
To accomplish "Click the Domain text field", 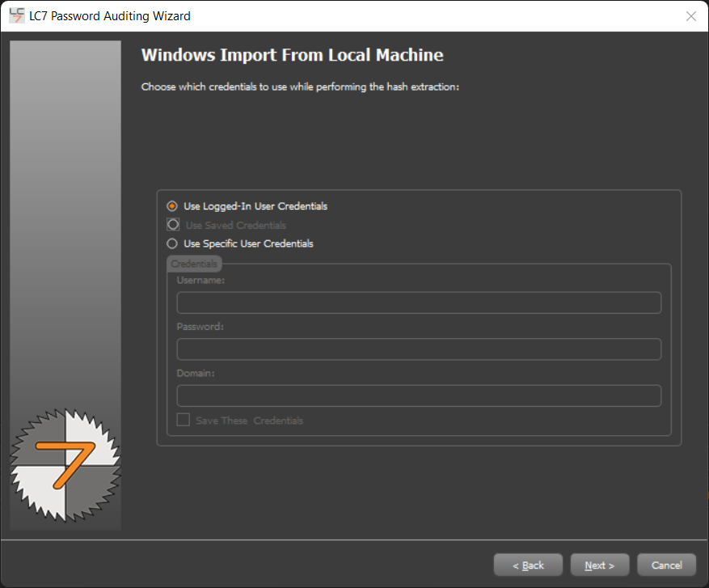I will pyautogui.click(x=419, y=396).
